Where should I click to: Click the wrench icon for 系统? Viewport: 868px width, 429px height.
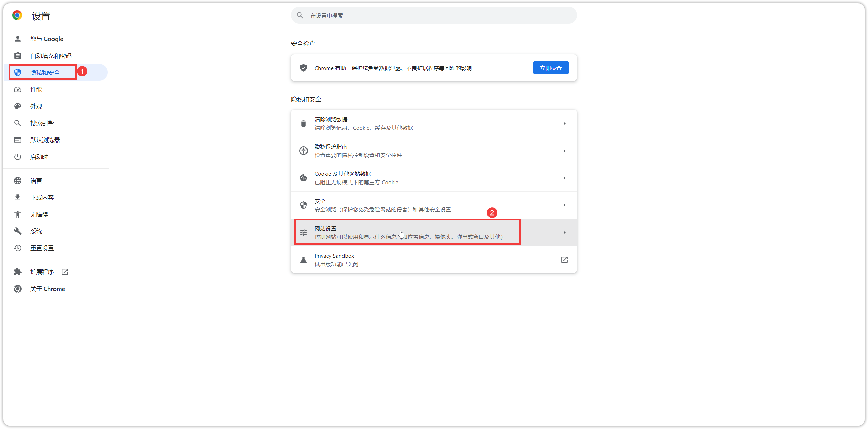17,231
